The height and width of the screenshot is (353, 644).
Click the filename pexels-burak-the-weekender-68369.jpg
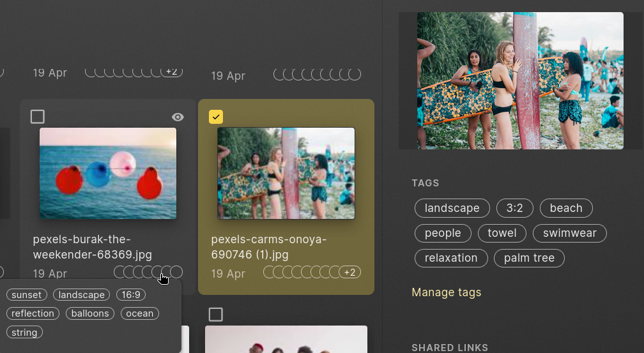pyautogui.click(x=93, y=247)
